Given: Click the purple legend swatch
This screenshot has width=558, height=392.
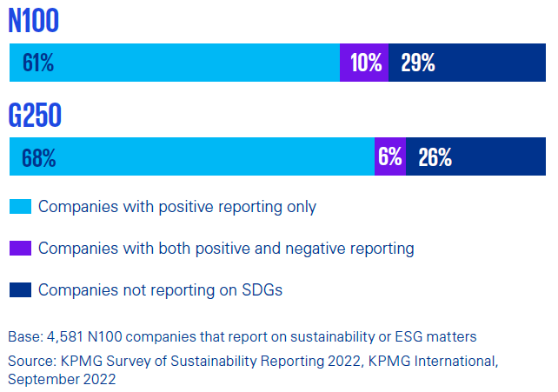Looking at the screenshot, I should pyautogui.click(x=20, y=249).
